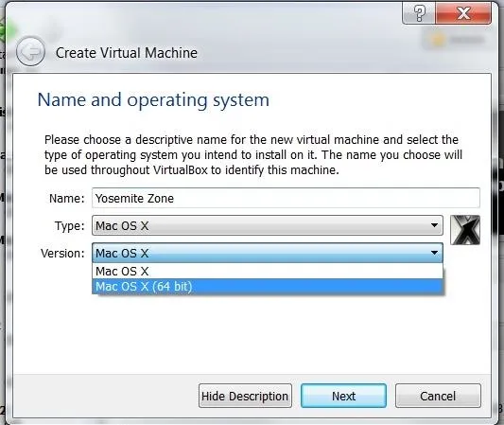Cancel the virtual machine wizard
504x425 pixels.
click(x=438, y=396)
